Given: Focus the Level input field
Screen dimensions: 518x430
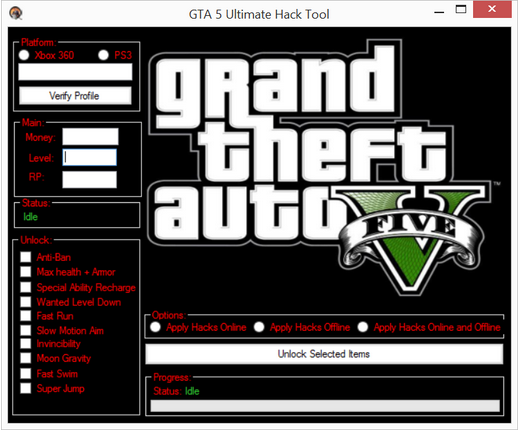Looking at the screenshot, I should click(90, 157).
